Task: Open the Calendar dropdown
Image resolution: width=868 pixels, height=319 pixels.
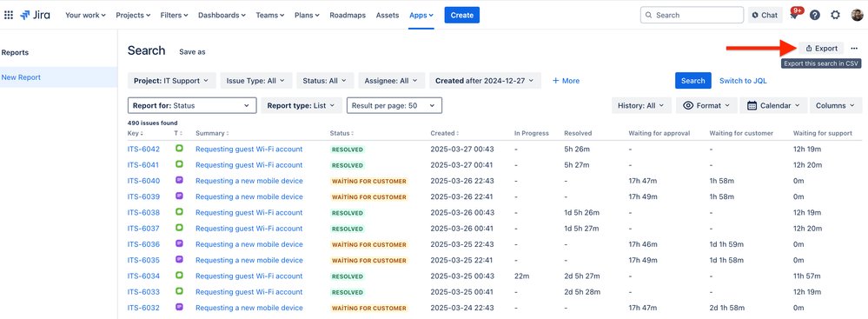Action: [x=773, y=105]
